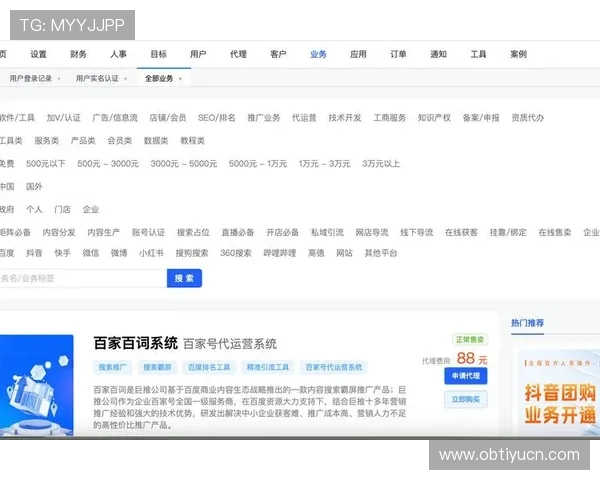Switch to the 全部业务 tab

coord(159,78)
